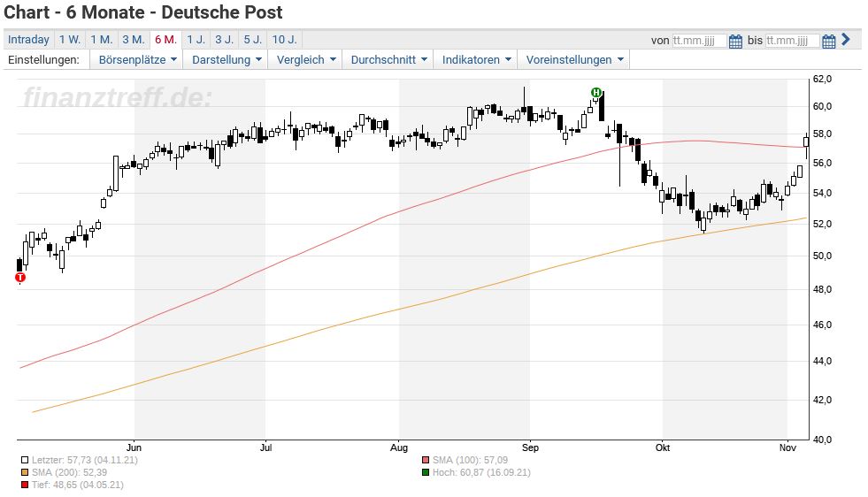
Task: Click the orange SMA (200) legend swatch
Action: [25, 472]
